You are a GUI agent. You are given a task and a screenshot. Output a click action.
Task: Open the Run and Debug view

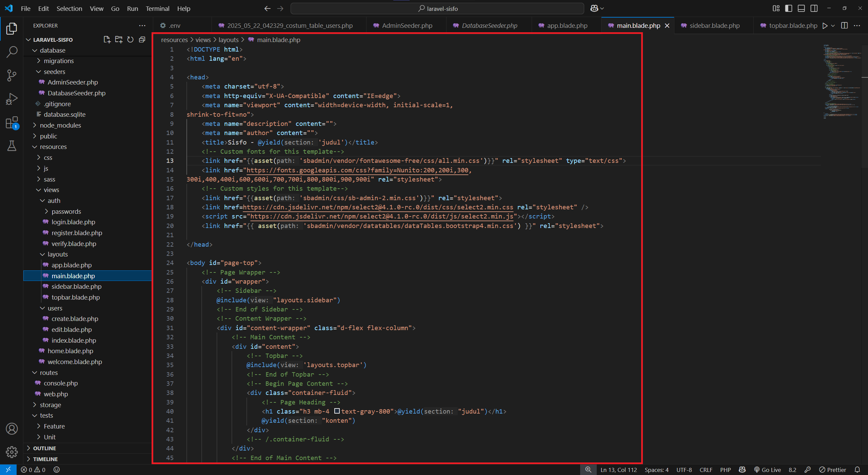pos(12,98)
